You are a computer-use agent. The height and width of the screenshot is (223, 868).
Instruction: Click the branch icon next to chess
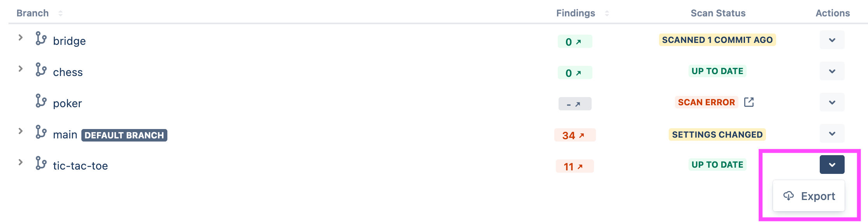41,70
